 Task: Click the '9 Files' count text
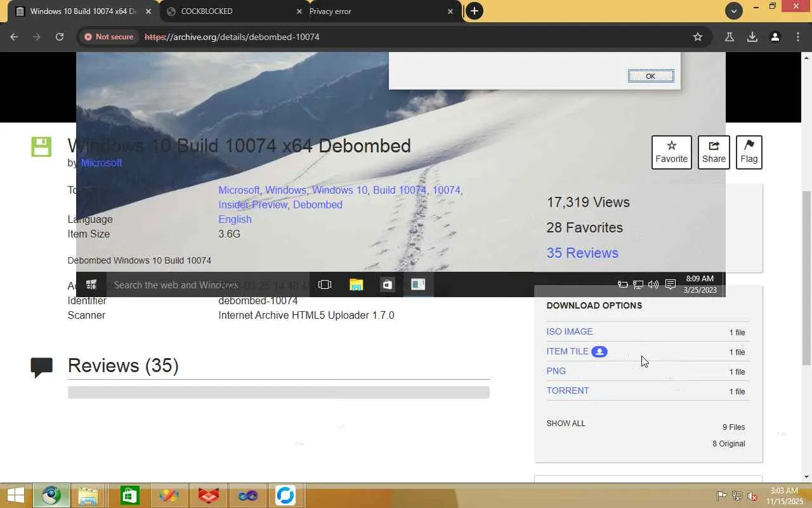coord(733,427)
